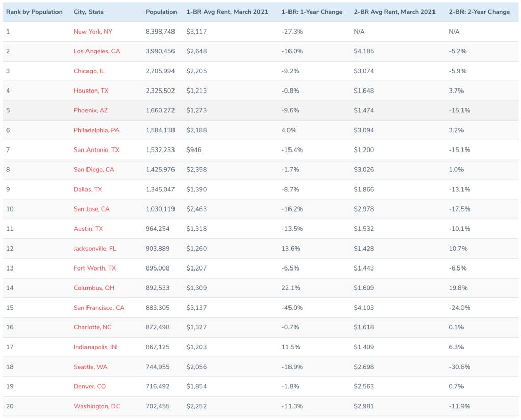521x420 pixels.
Task: Select San Jose population 1,030,119
Action: coord(160,209)
